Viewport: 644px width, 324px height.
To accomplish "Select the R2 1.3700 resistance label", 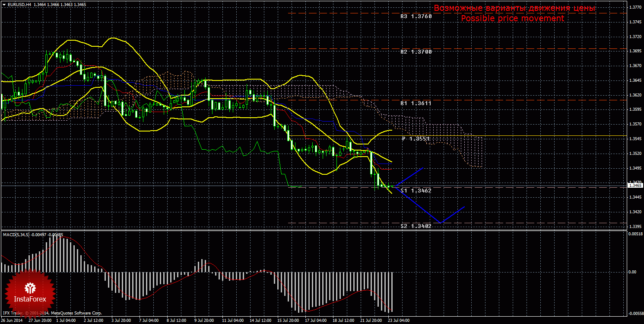I will coord(416,51).
